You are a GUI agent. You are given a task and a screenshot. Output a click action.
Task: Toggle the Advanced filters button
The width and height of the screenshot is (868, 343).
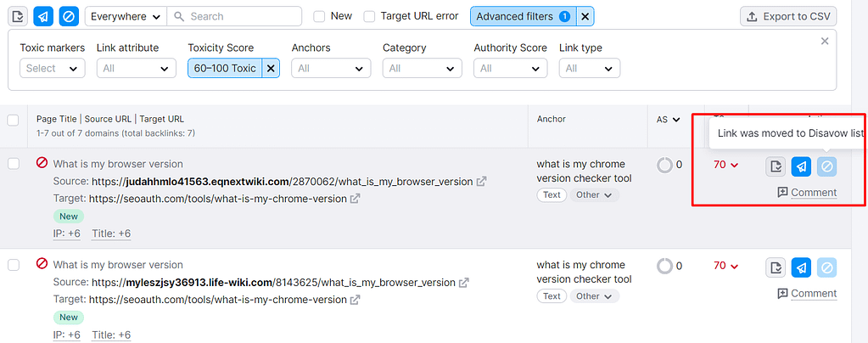pyautogui.click(x=524, y=17)
